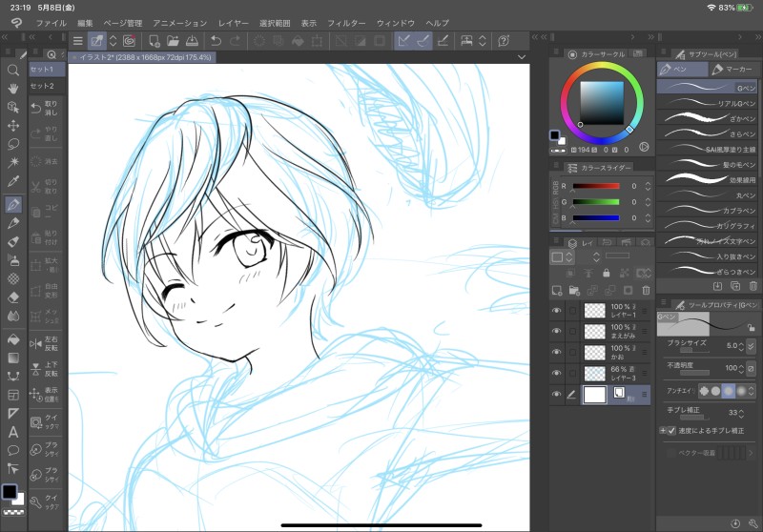This screenshot has height=532, width=763.
Task: Hide the paper layer
Action: coord(557,395)
